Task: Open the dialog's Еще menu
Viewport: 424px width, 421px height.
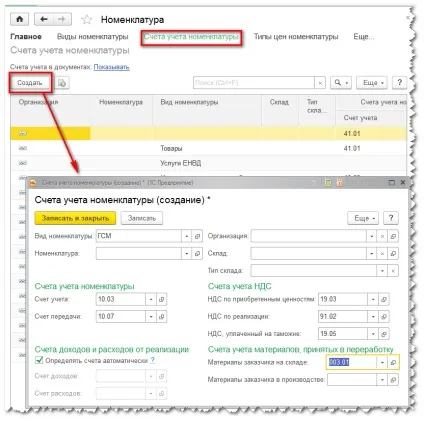Action: click(363, 218)
